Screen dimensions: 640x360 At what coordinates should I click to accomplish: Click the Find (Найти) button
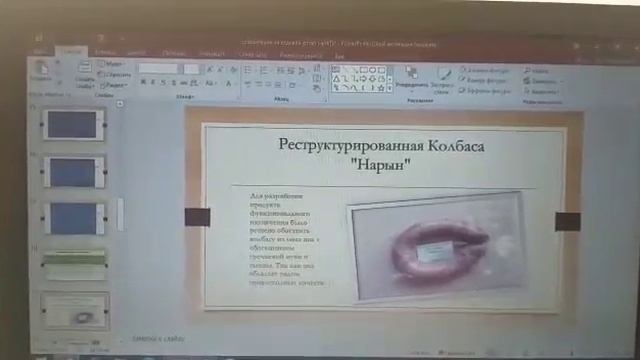536,71
